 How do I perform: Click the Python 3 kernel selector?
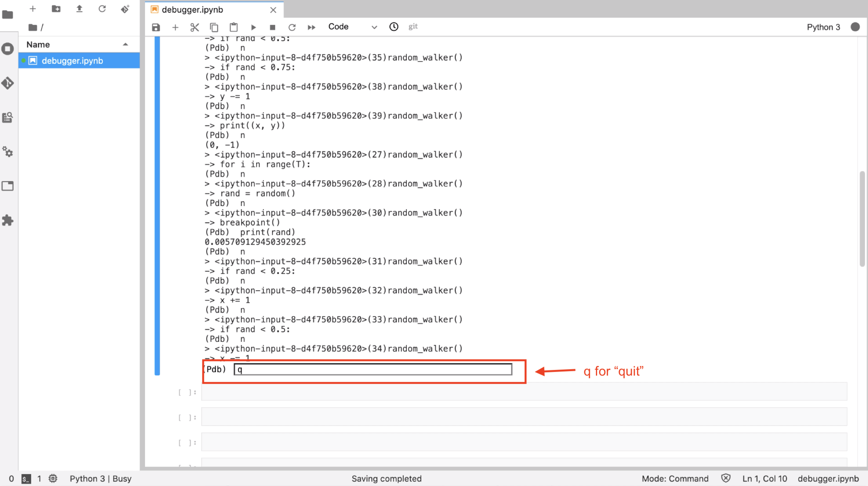pyautogui.click(x=823, y=27)
